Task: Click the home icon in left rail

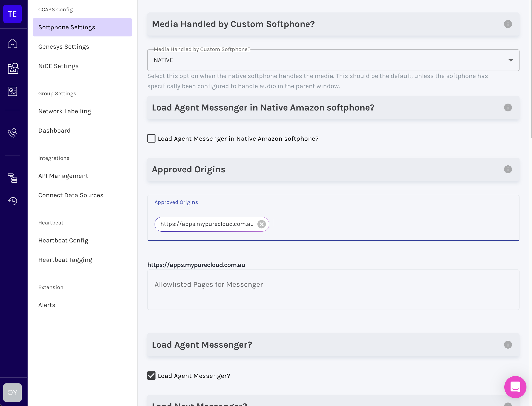Action: point(12,44)
